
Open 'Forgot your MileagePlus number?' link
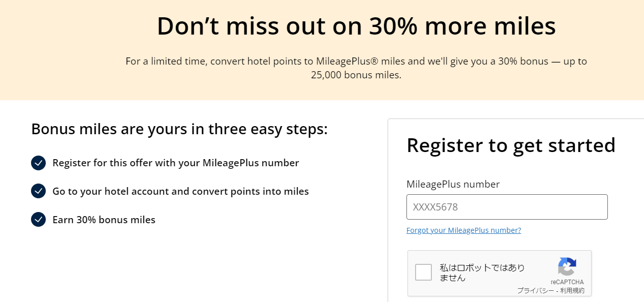(463, 230)
